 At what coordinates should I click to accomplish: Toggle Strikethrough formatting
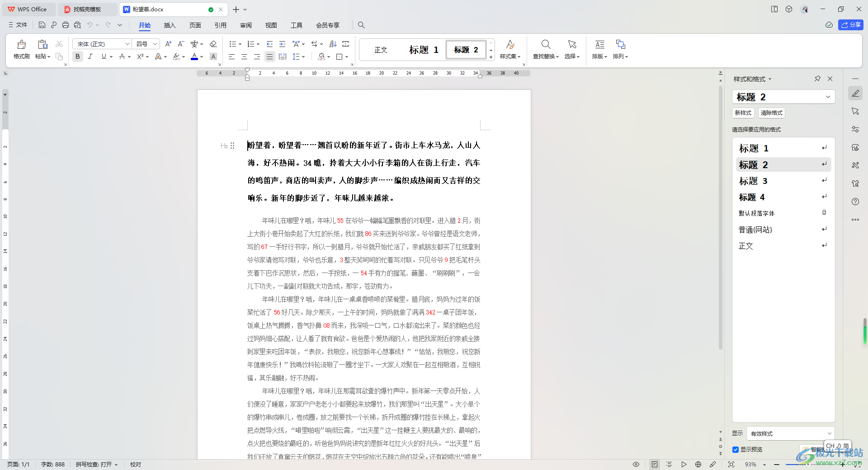[122, 56]
